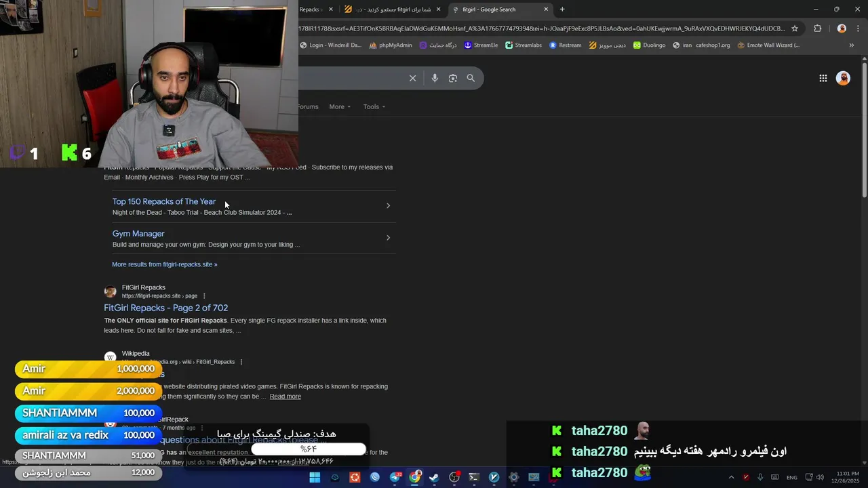Click the Wikipedia source name

(x=136, y=354)
